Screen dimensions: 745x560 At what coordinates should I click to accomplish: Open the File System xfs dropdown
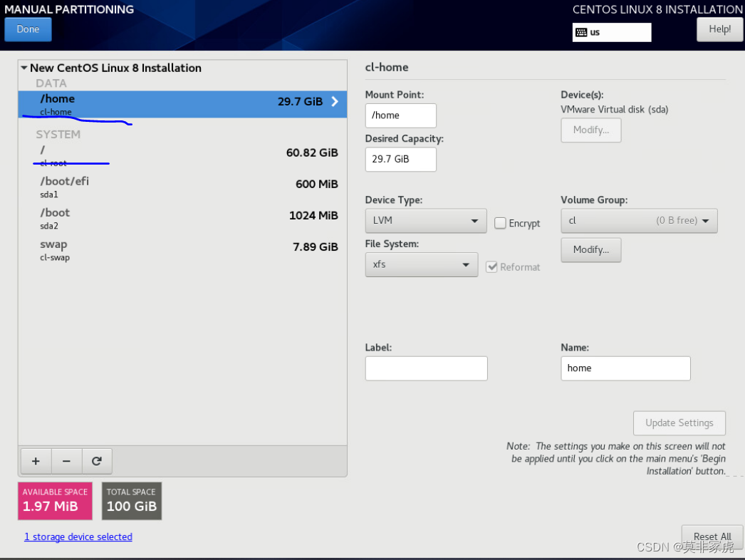[422, 264]
